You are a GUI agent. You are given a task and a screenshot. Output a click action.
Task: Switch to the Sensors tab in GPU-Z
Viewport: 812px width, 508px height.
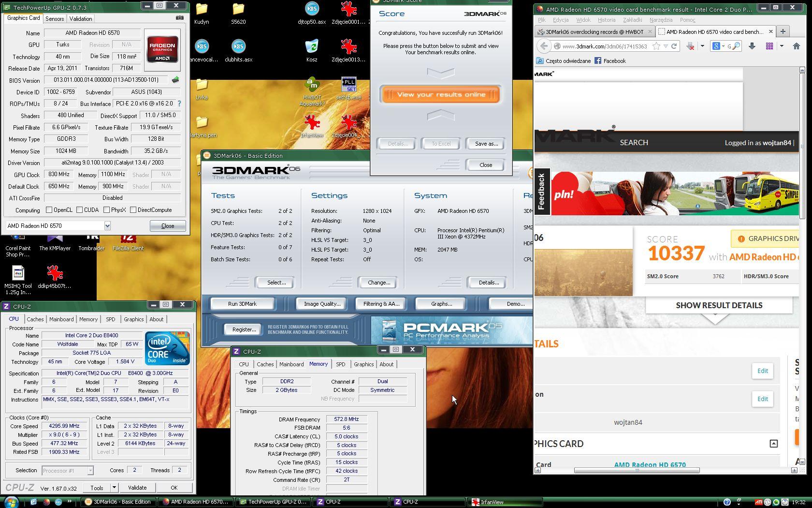coord(55,18)
